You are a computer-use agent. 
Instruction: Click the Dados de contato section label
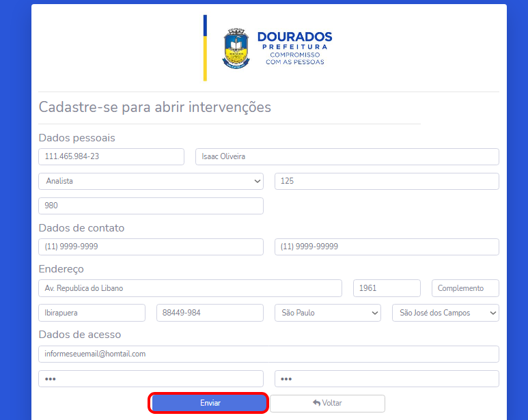tap(81, 228)
